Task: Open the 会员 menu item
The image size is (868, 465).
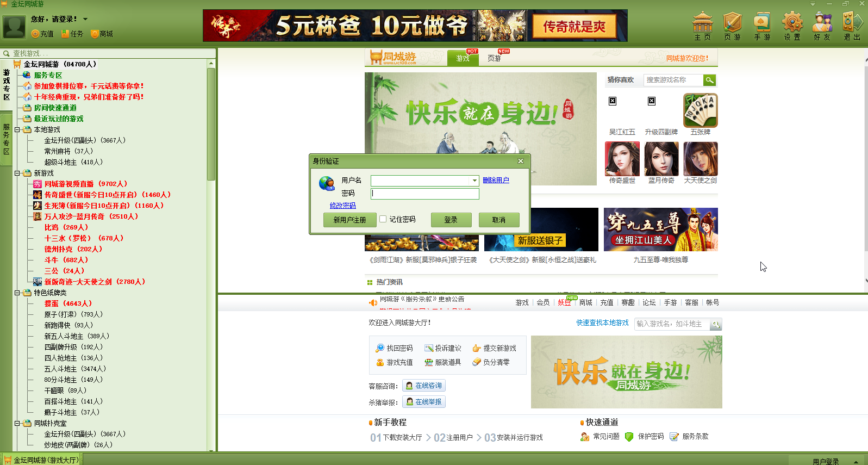Action: click(x=543, y=302)
